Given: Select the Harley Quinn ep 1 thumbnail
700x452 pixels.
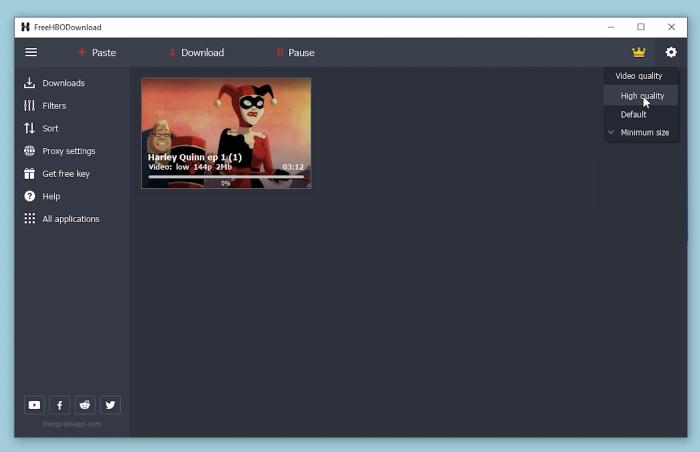Looking at the screenshot, I should (x=226, y=133).
